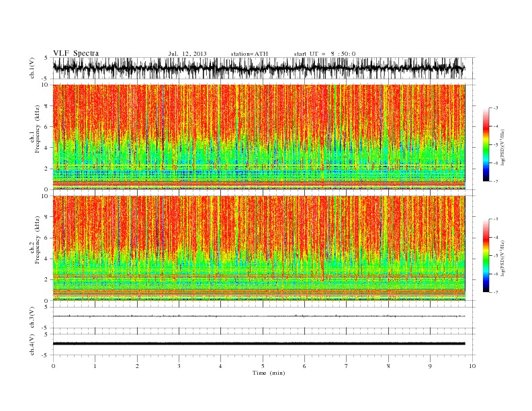The width and height of the screenshot is (532, 411).
Task: Click the "-7" label on ch.2 color scale
Action: 495,292
